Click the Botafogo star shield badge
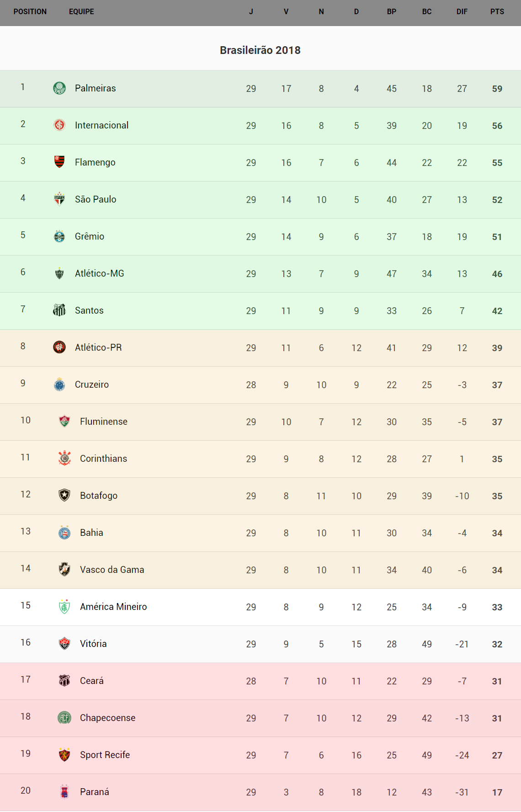521x812 pixels. coord(64,495)
